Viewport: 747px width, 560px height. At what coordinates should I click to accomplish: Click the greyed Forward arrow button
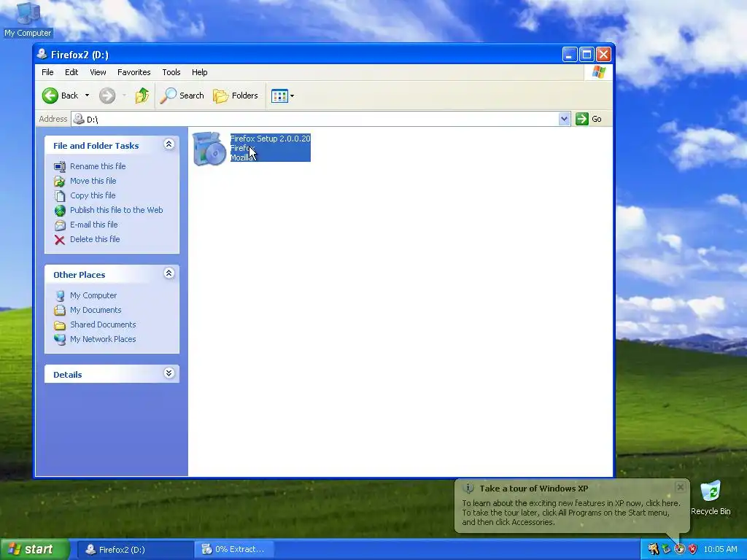coord(107,96)
